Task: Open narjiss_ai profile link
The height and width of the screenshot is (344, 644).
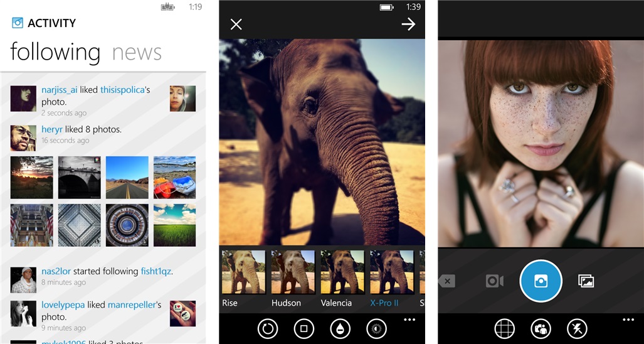Action: point(60,90)
